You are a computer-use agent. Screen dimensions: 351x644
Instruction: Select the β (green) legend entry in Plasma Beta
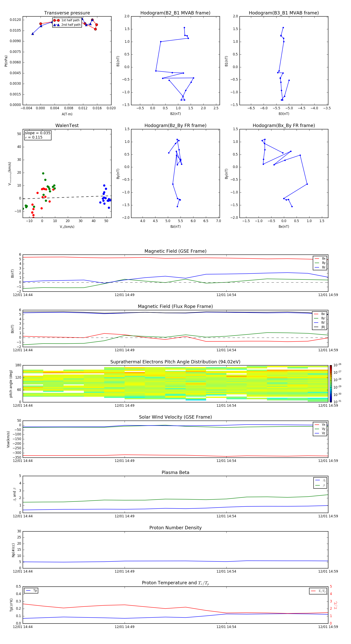coord(320,485)
